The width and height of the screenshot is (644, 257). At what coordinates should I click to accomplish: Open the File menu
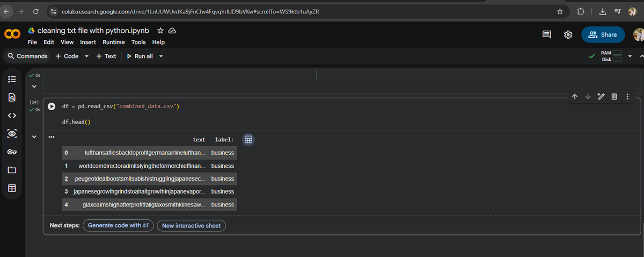32,42
